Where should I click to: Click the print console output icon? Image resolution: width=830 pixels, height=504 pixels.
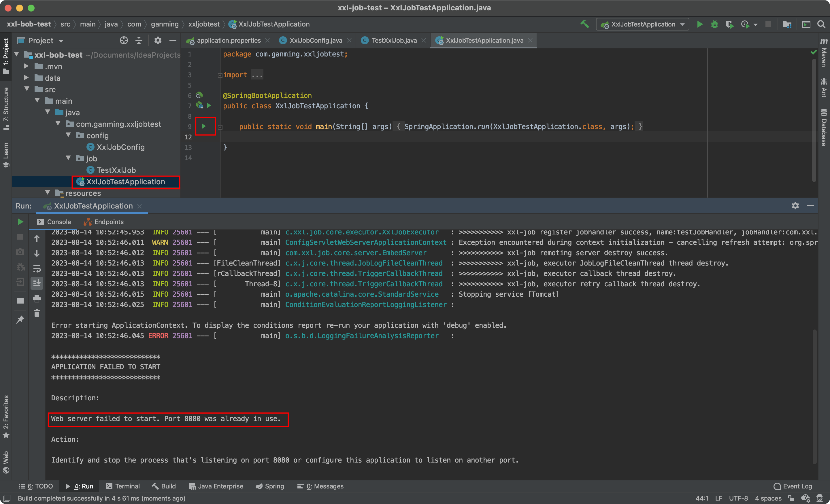37,298
